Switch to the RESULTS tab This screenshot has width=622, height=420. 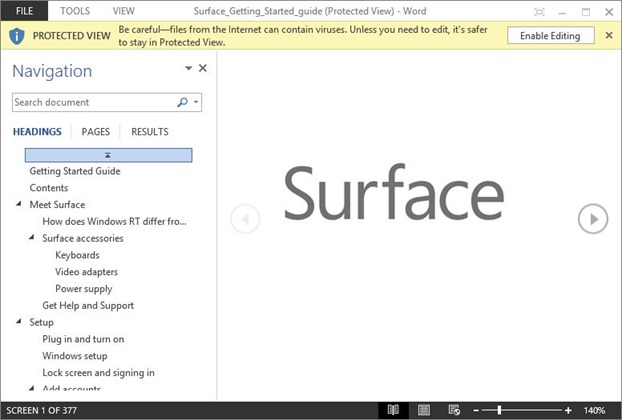(150, 132)
